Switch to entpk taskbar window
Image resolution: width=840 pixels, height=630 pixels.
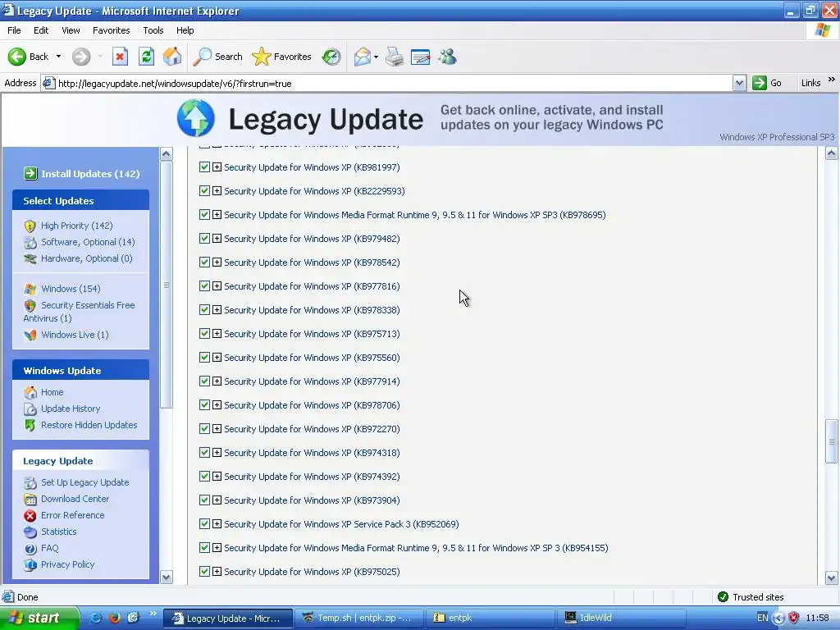[x=491, y=618]
